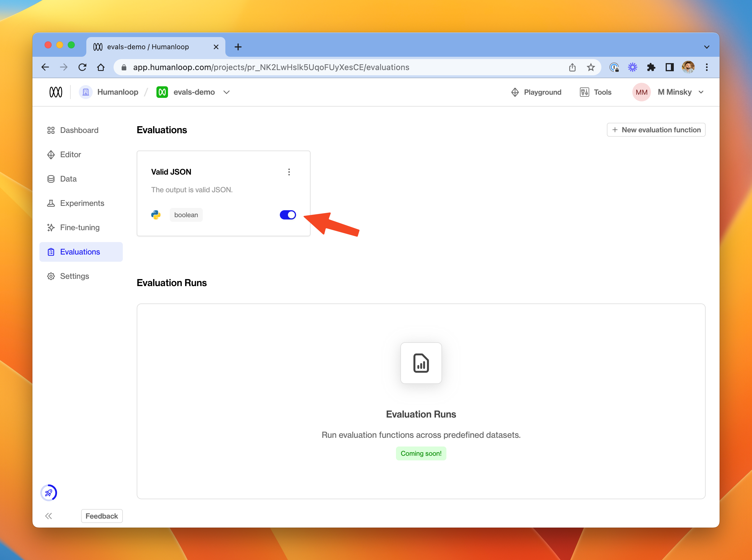The image size is (752, 560).
Task: Open the MM avatar account icon
Action: point(641,92)
